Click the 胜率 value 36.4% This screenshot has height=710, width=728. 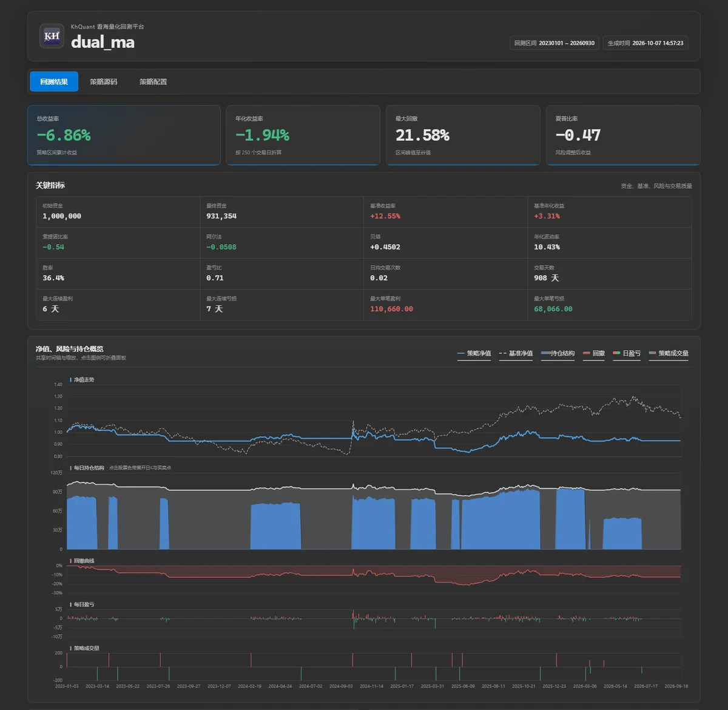coord(53,278)
